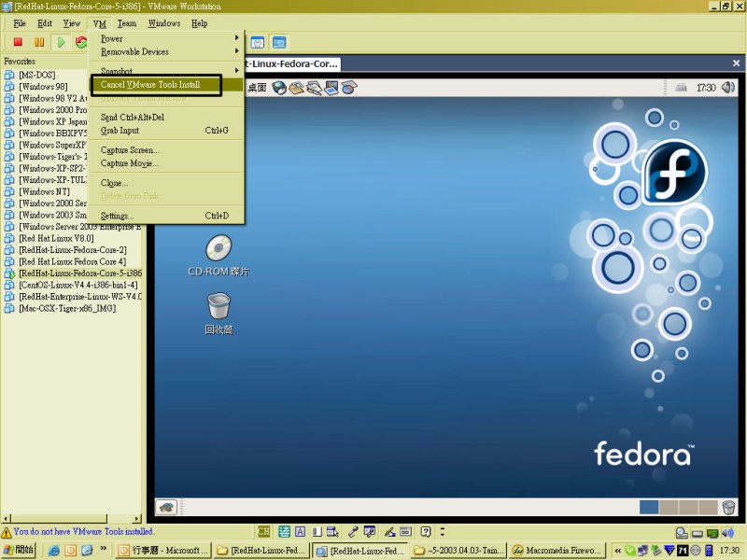The width and height of the screenshot is (747, 560).
Task: Open the View menu
Action: (72, 23)
